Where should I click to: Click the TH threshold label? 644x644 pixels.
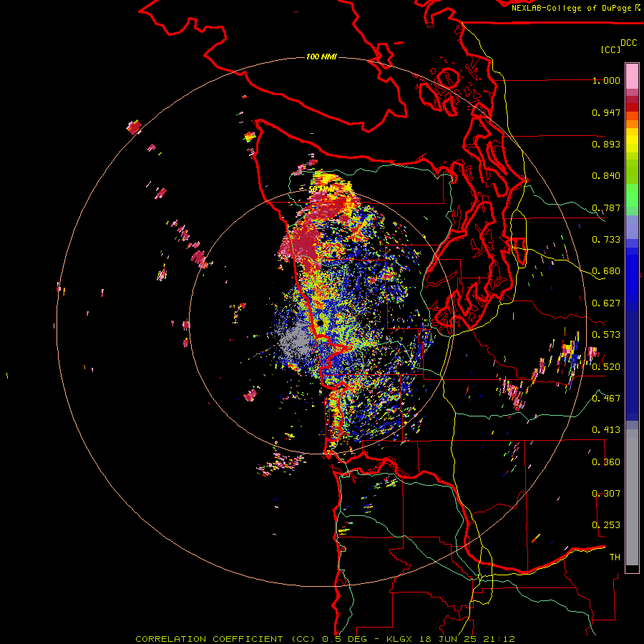point(615,557)
